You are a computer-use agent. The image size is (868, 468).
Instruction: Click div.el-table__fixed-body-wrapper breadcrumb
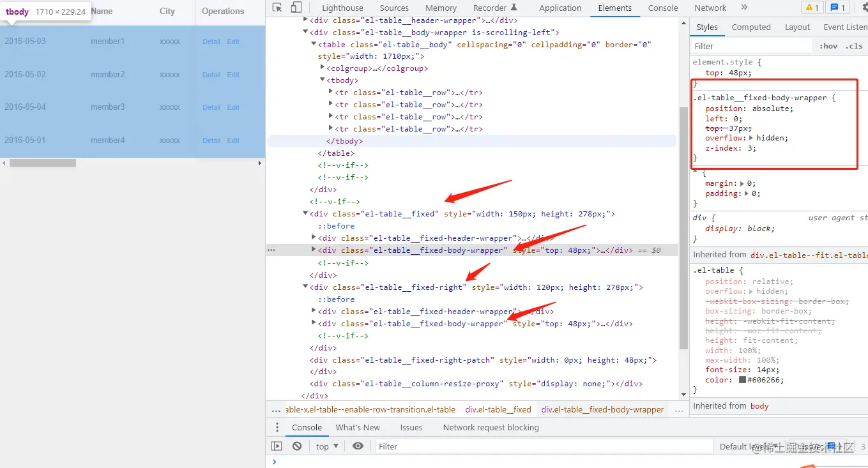(602, 409)
